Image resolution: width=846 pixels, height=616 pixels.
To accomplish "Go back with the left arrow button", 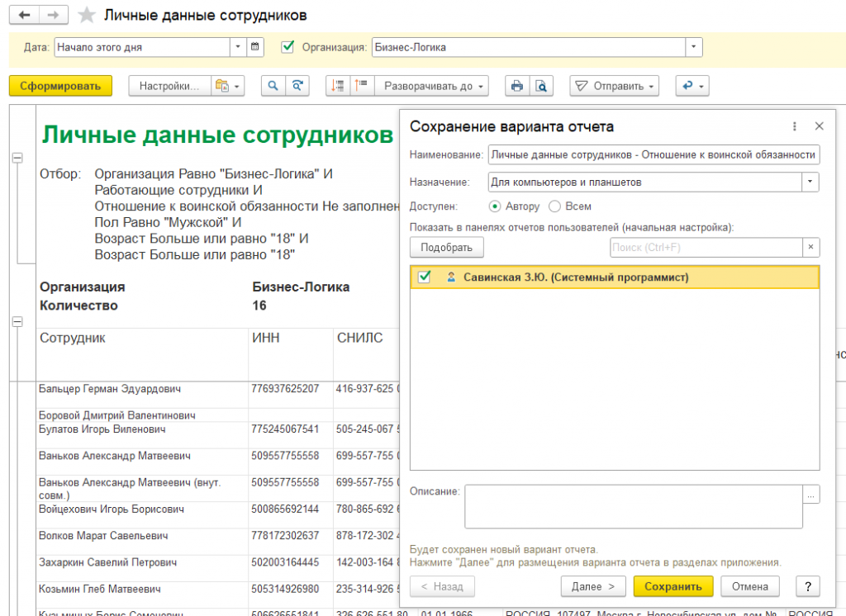I will click(x=24, y=15).
